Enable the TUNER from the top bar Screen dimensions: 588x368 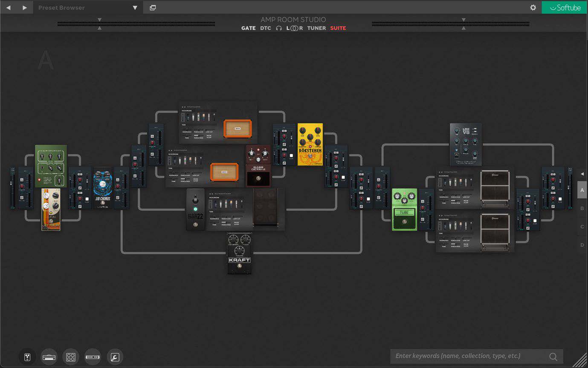[316, 28]
